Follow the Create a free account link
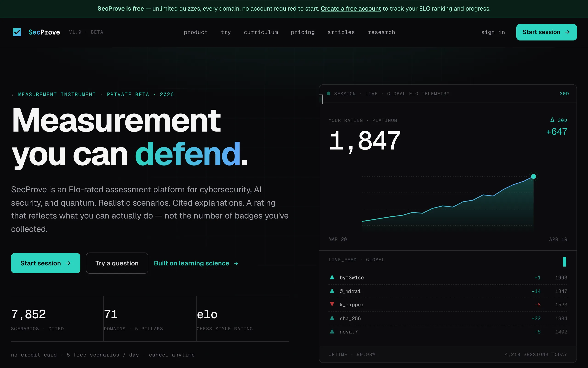The height and width of the screenshot is (368, 588). point(351,9)
